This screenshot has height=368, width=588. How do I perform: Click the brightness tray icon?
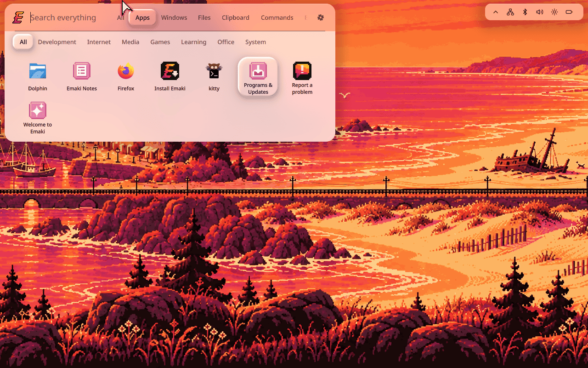coord(554,12)
